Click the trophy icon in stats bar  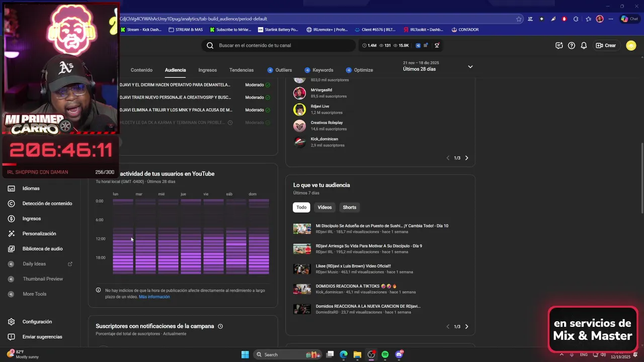click(437, 45)
